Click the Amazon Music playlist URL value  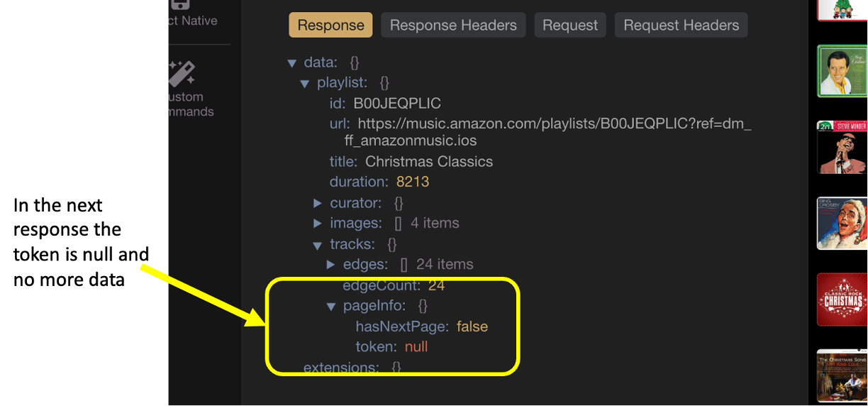tap(553, 124)
